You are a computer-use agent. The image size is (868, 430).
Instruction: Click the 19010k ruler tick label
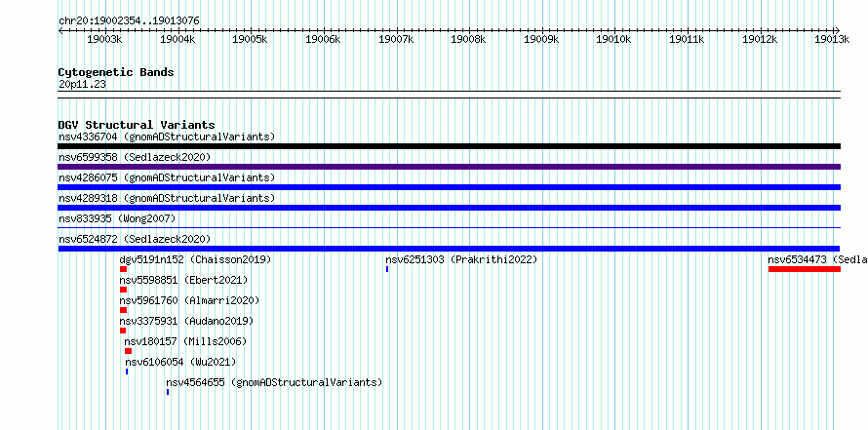click(x=613, y=40)
